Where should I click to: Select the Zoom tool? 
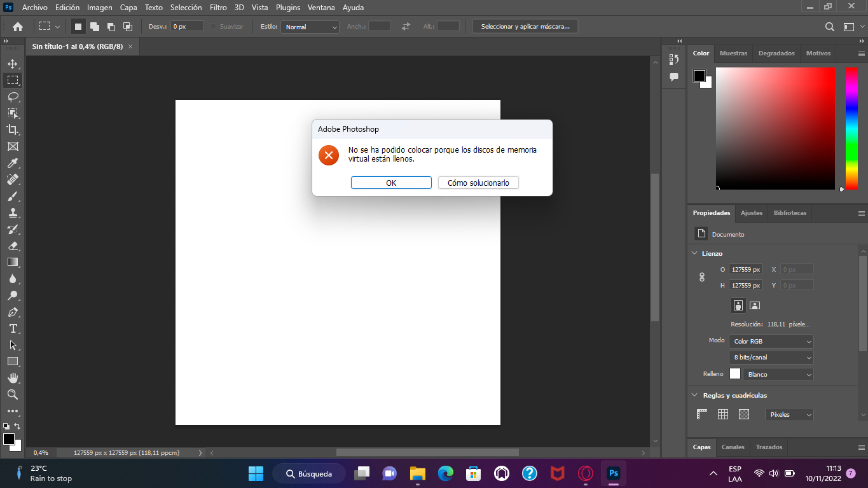(x=12, y=394)
